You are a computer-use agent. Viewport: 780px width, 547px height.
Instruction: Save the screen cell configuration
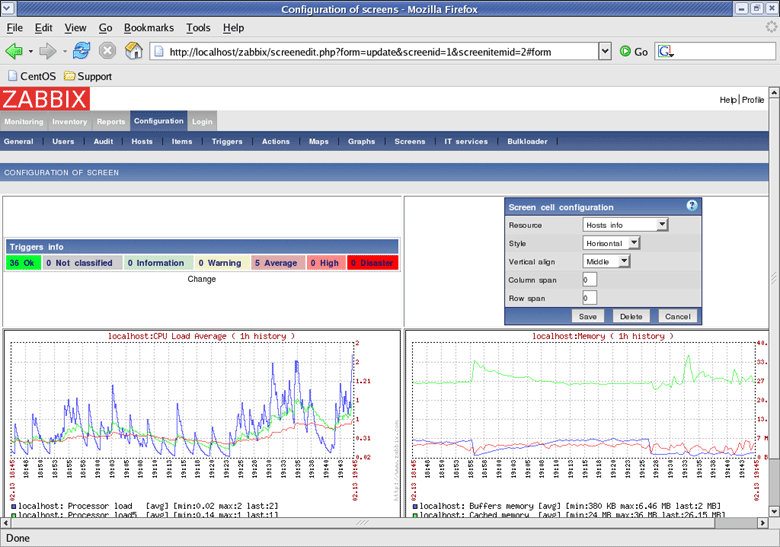click(587, 316)
